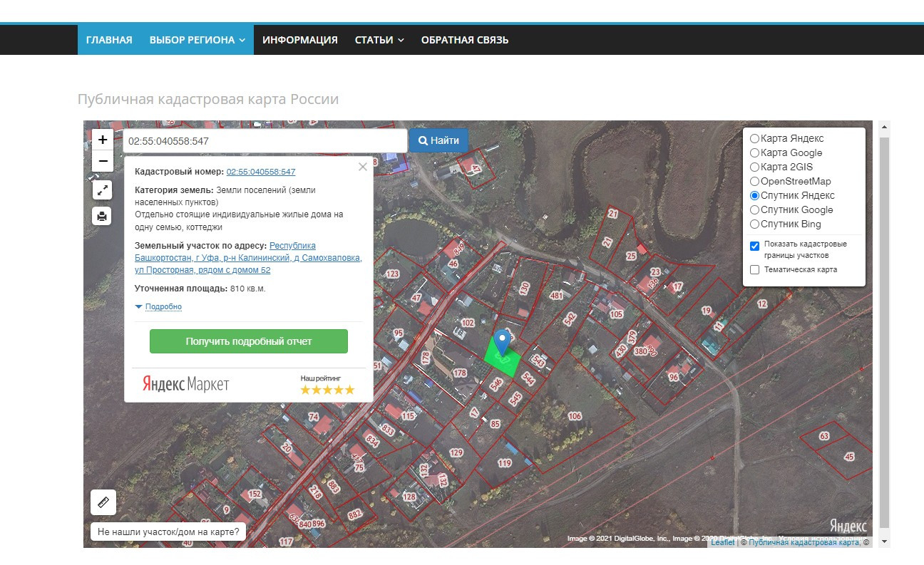
Task: Click parcel number 119 on map
Action: 505,463
